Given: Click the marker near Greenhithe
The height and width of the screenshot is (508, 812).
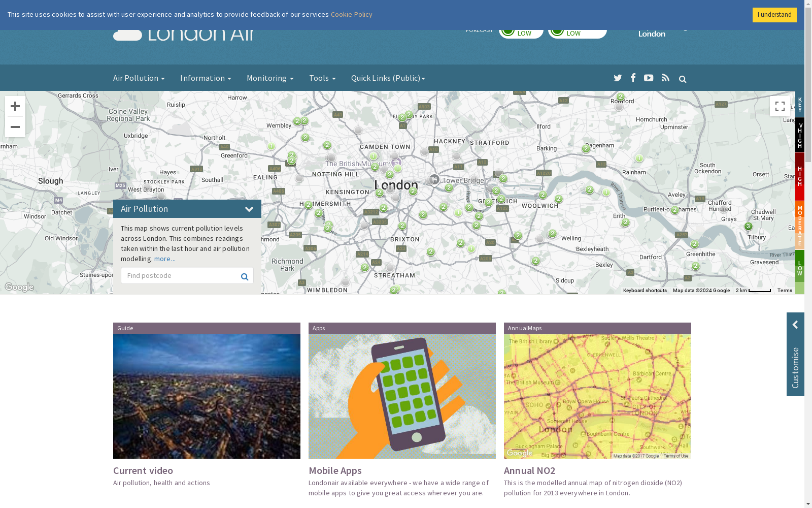Looking at the screenshot, I should point(694,244).
